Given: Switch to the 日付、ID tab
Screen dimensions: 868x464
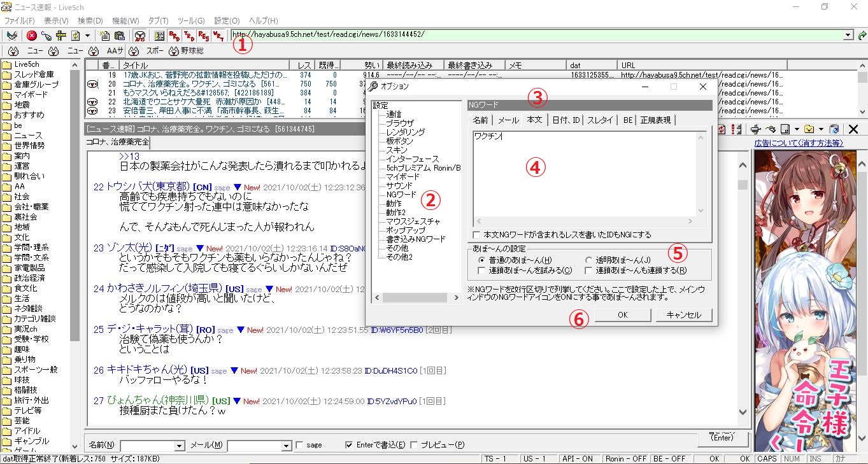Looking at the screenshot, I should pos(566,120).
